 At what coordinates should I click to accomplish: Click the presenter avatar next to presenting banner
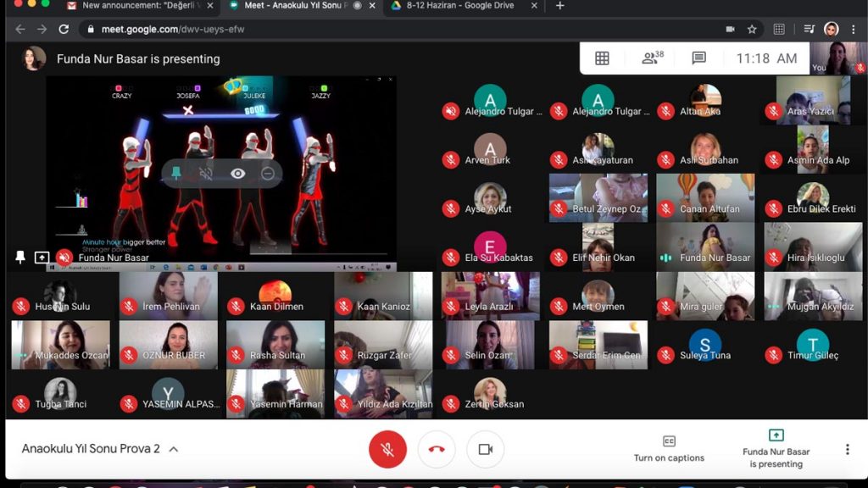(x=34, y=58)
